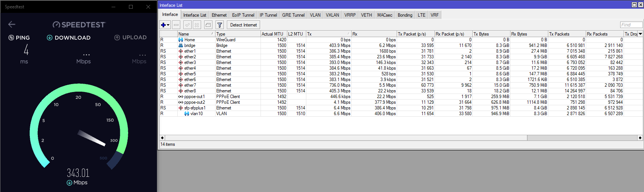Select the ether4 interface icon
644x192 pixels.
[181, 68]
